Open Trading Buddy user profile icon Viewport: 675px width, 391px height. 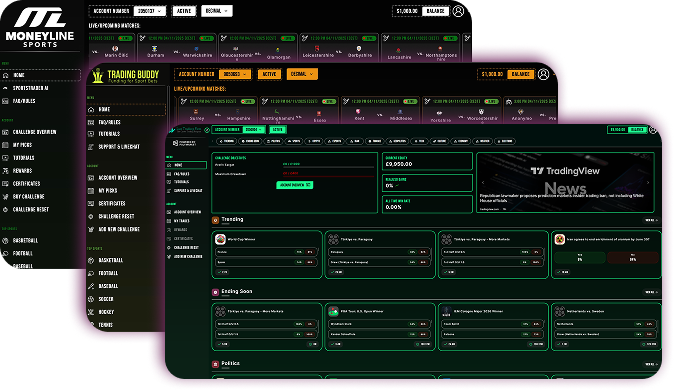[x=543, y=74]
